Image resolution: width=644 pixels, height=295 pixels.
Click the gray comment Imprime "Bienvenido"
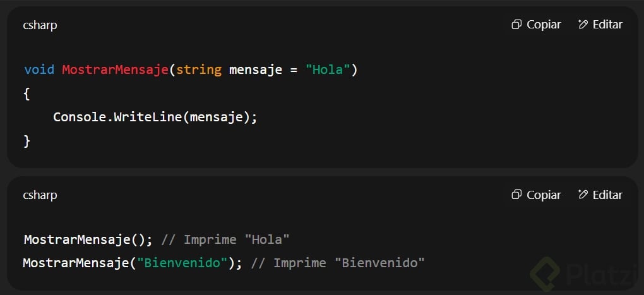pyautogui.click(x=338, y=263)
